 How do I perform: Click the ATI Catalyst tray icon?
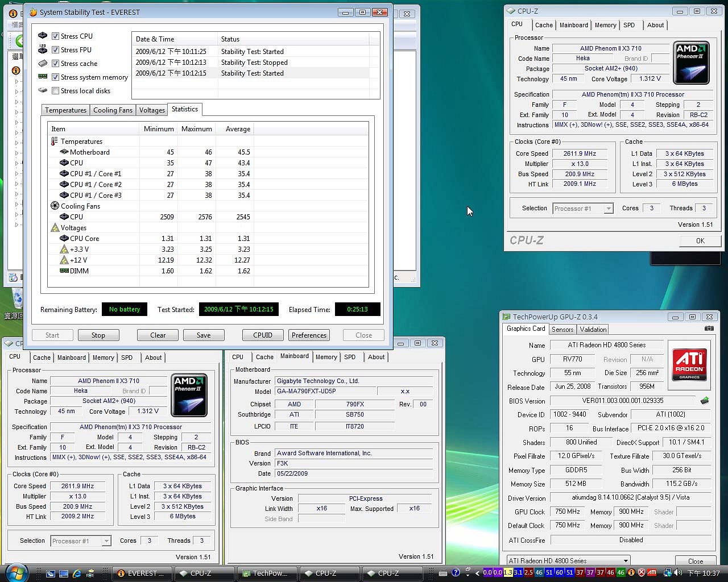(x=652, y=573)
